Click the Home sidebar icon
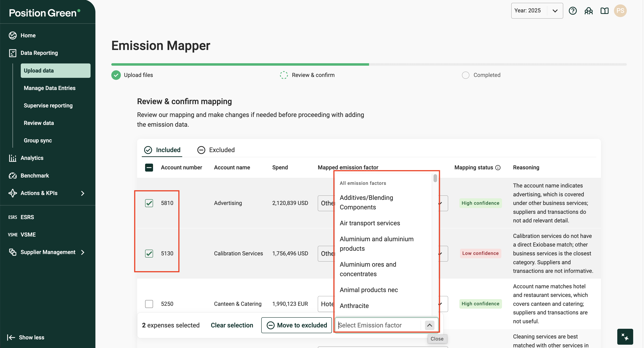 point(13,35)
